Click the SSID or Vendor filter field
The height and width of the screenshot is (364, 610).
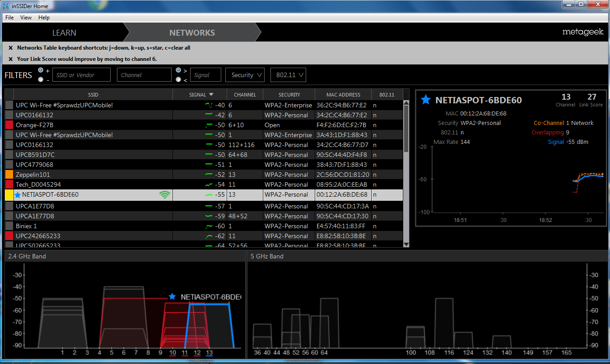point(81,75)
